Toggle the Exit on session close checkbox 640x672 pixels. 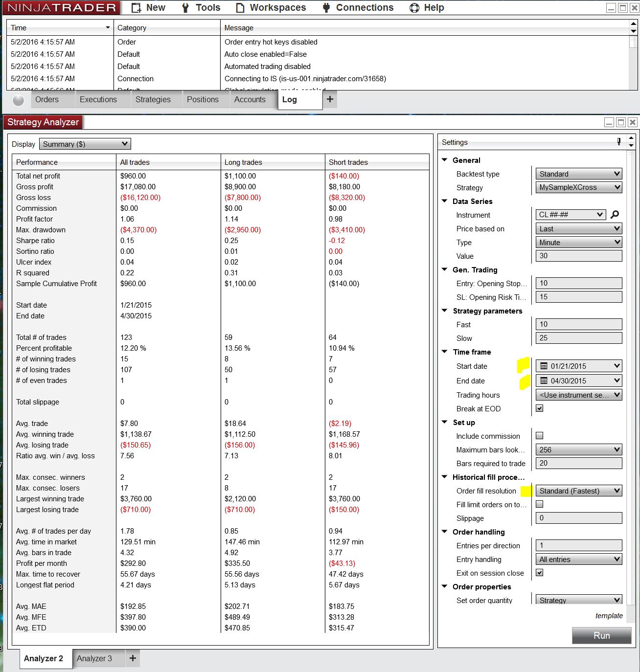(x=540, y=573)
